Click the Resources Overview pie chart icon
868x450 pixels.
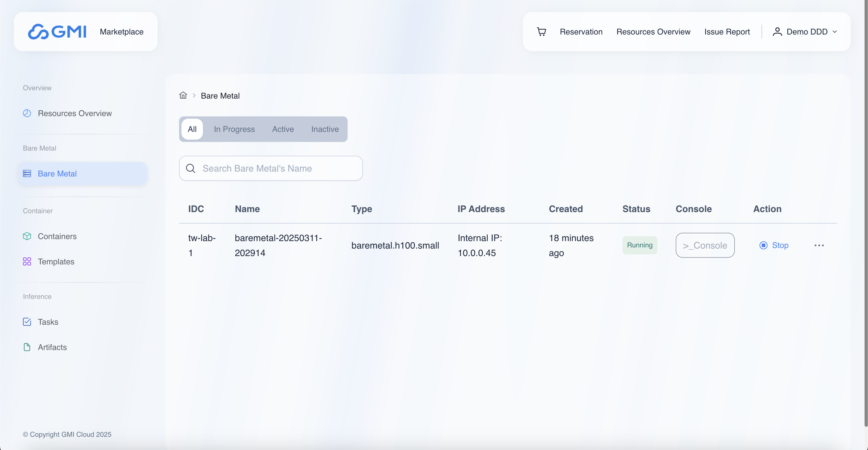(27, 113)
